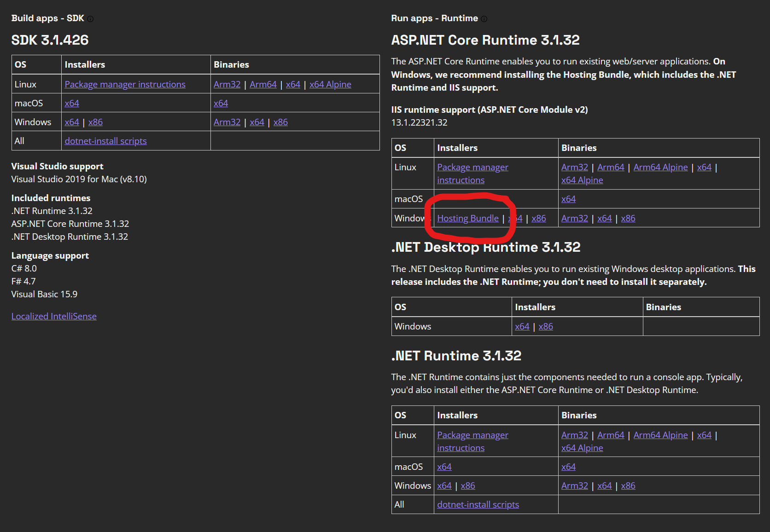Click the info icon beside Run apps - Runtime
Viewport: 770px width, 532px height.
484,19
